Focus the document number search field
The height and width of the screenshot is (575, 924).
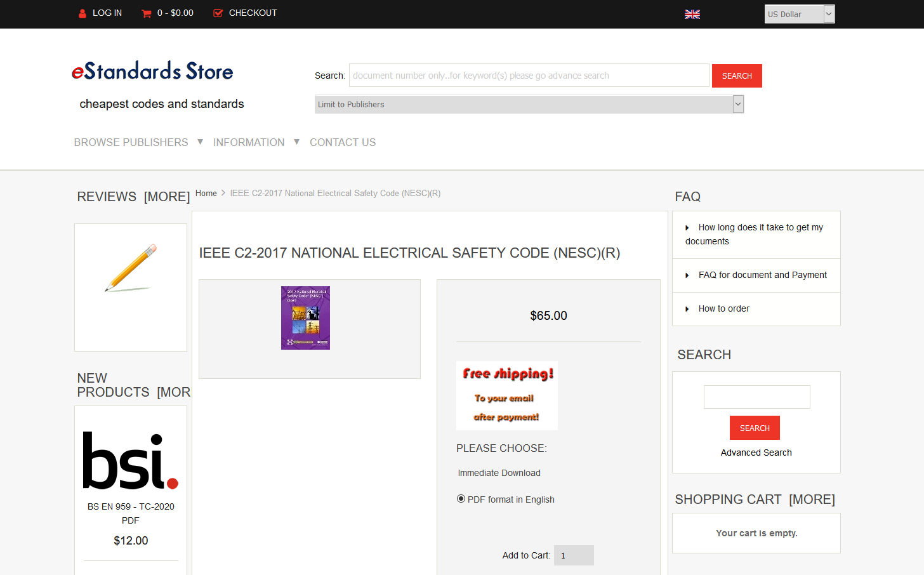click(x=529, y=76)
